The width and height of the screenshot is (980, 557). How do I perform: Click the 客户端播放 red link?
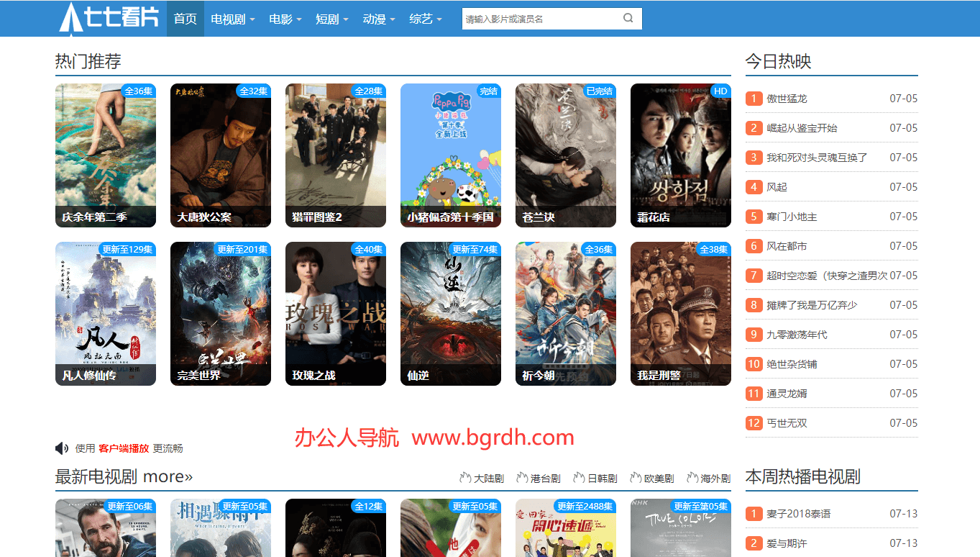tap(124, 448)
